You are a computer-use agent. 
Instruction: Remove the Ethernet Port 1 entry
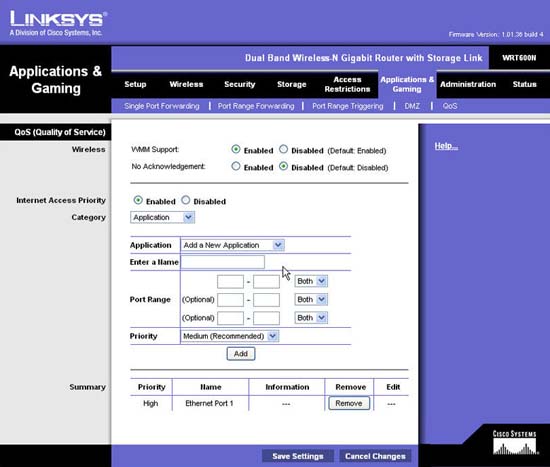(349, 403)
